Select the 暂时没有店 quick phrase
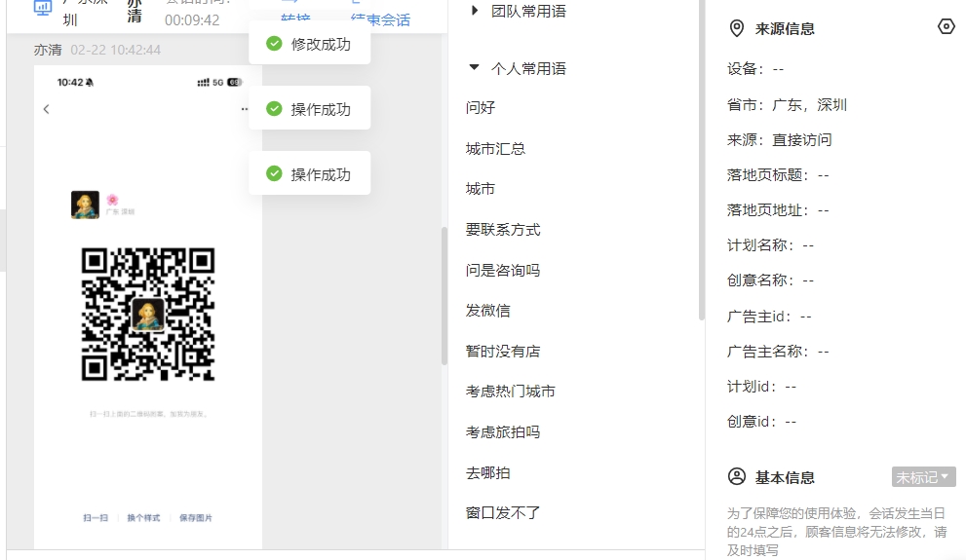This screenshot has width=966, height=560. pyautogui.click(x=503, y=352)
